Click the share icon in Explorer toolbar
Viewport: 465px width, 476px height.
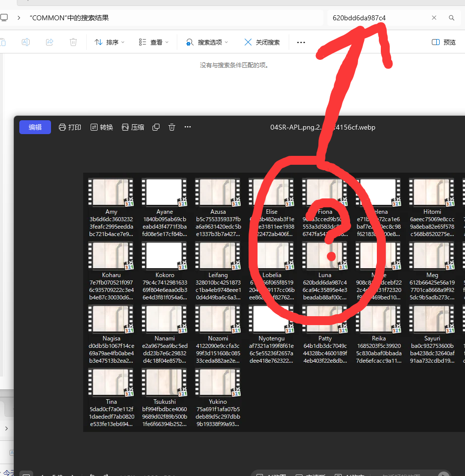50,42
